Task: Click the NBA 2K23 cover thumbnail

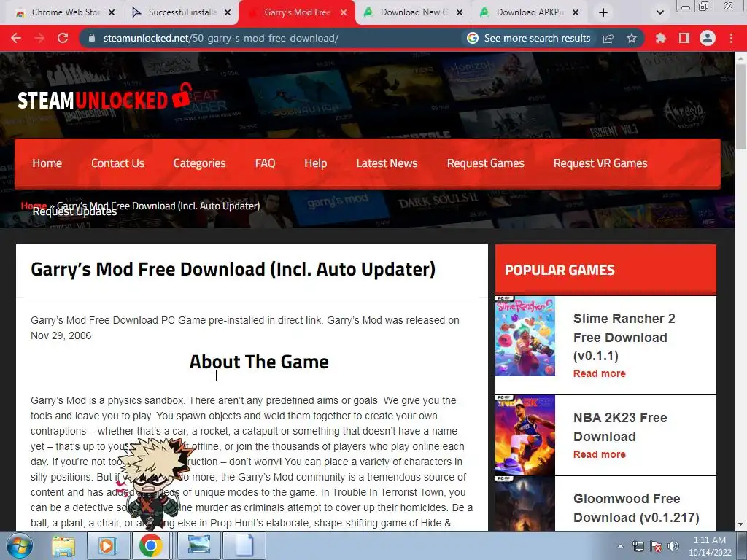Action: pyautogui.click(x=525, y=435)
